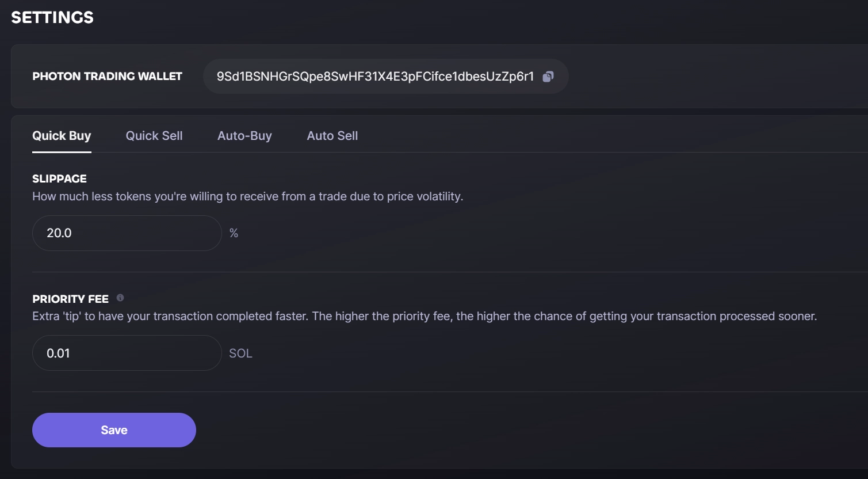Select the Auto Sell tab
The height and width of the screenshot is (479, 868).
coord(332,136)
